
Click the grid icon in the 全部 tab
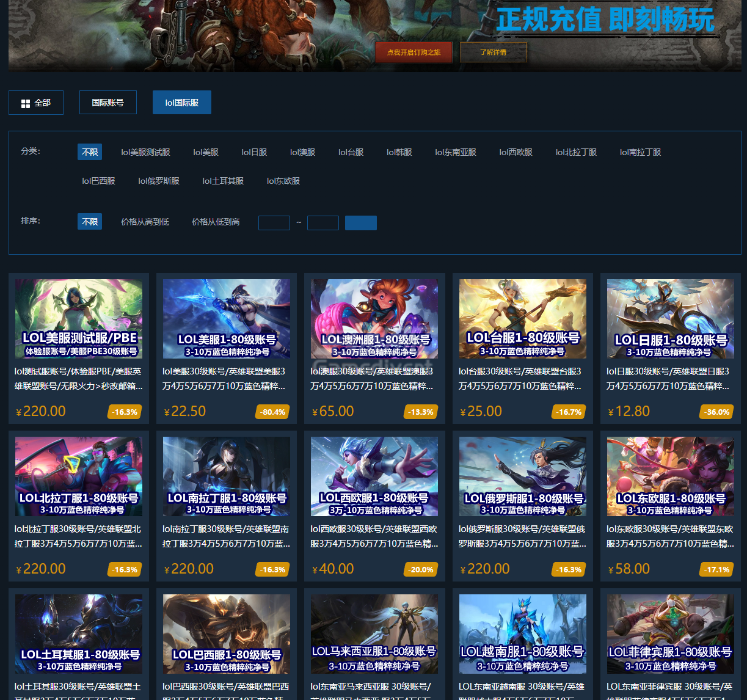(26, 104)
